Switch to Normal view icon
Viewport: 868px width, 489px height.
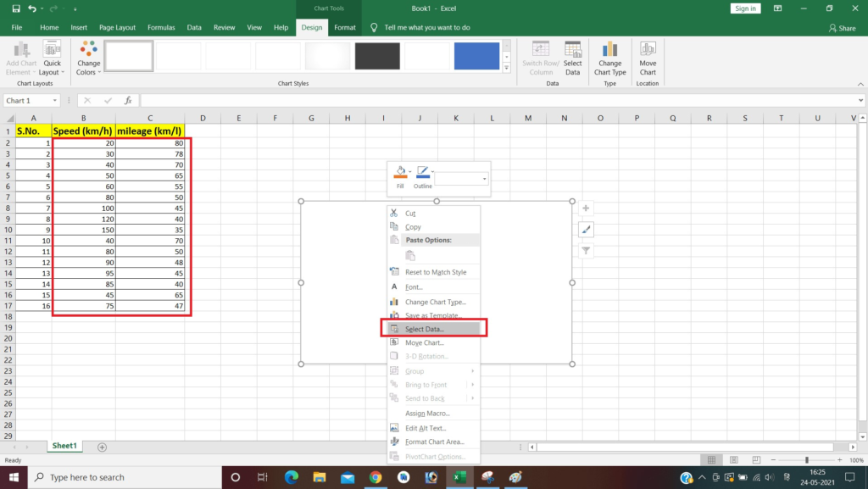(712, 460)
